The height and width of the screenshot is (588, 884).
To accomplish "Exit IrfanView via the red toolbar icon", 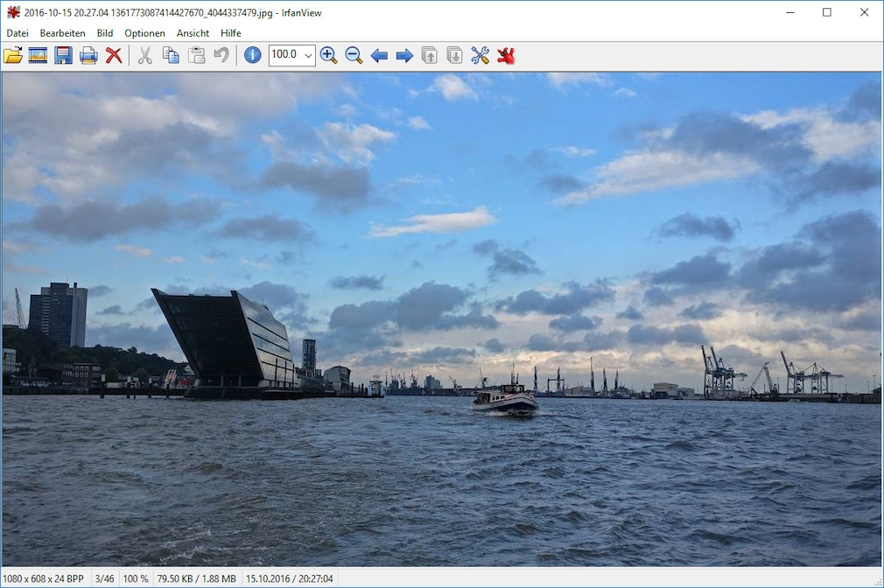I will (x=506, y=54).
